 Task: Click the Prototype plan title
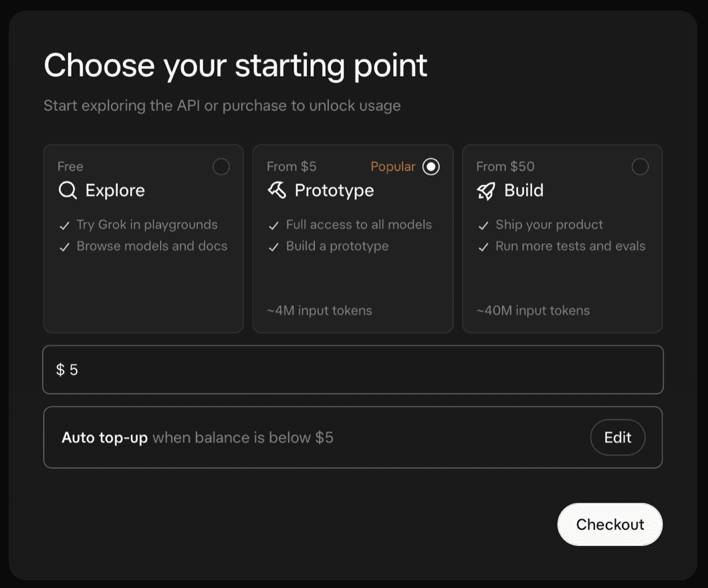[334, 190]
